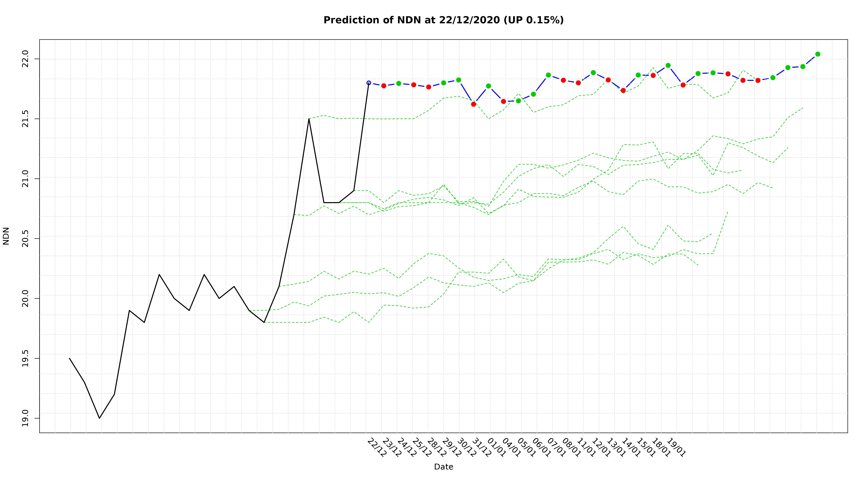Click the black line's lowest trough at 19.0
868x482 pixels.
pyautogui.click(x=99, y=418)
